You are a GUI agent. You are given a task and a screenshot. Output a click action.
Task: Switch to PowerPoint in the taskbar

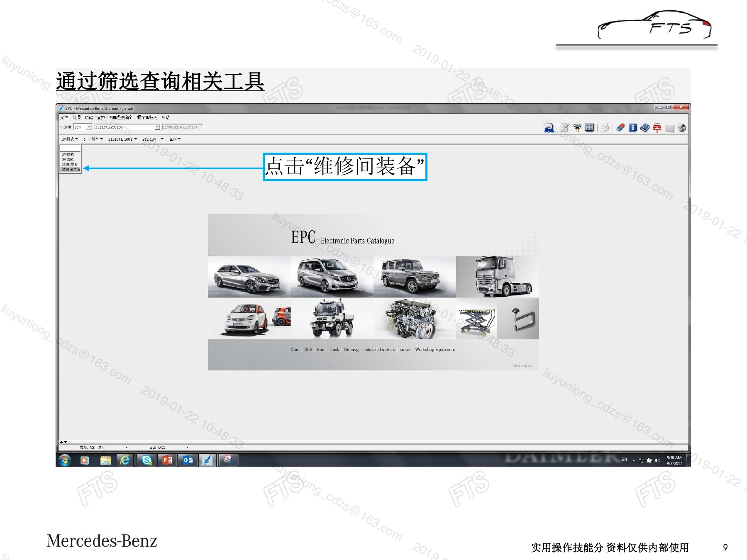[x=167, y=460]
